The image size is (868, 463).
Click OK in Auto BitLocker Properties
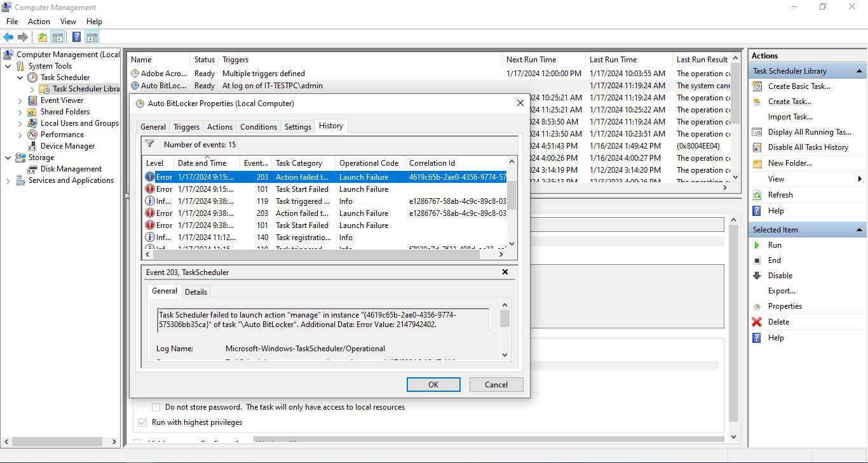(433, 385)
